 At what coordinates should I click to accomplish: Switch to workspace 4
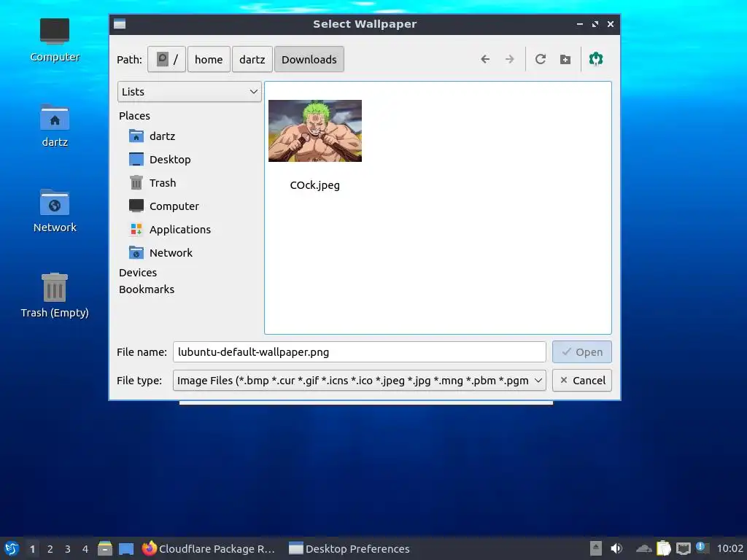(x=85, y=549)
